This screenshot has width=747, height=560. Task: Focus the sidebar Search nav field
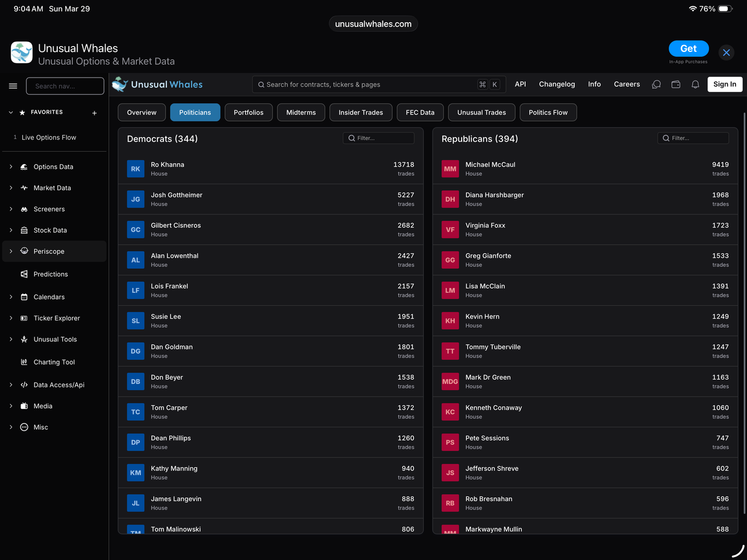click(65, 86)
